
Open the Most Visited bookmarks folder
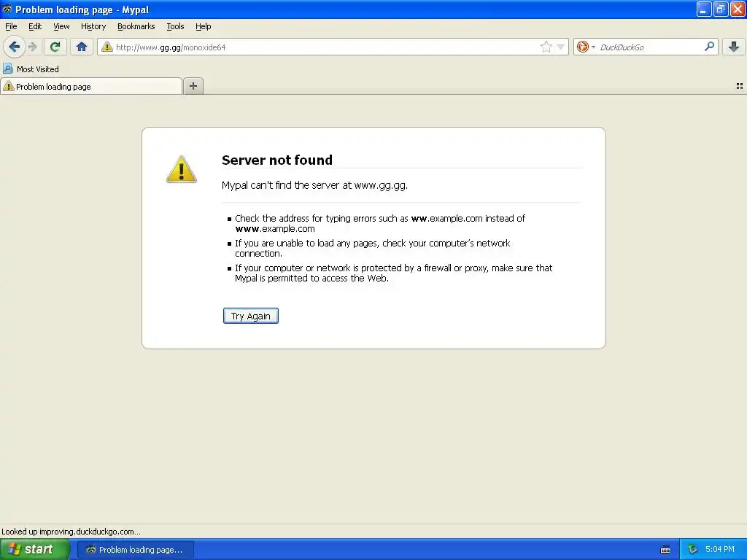31,69
